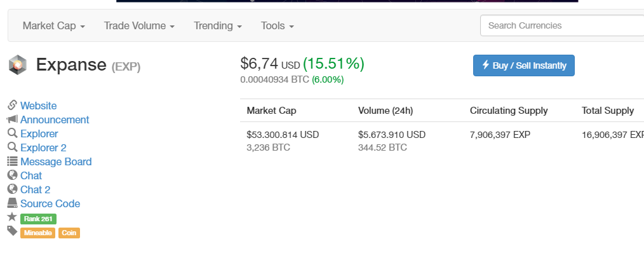Click the chain-link icon beside Website
This screenshot has width=644, height=260.
[12, 106]
